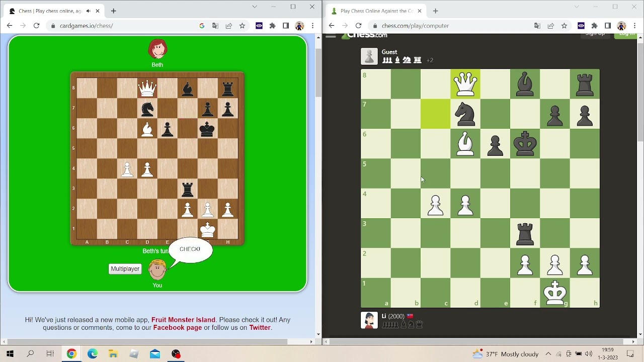The width and height of the screenshot is (644, 362).
Task: Click the Multiplayer button
Action: coord(125,269)
